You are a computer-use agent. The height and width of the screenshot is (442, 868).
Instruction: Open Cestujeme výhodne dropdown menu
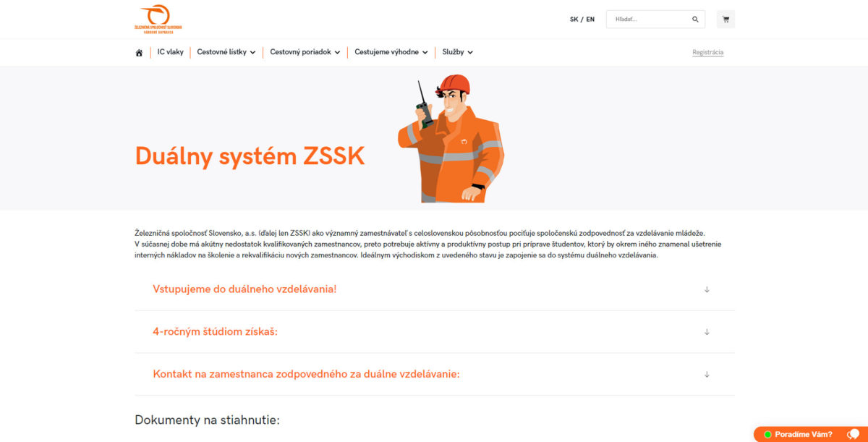tap(391, 52)
